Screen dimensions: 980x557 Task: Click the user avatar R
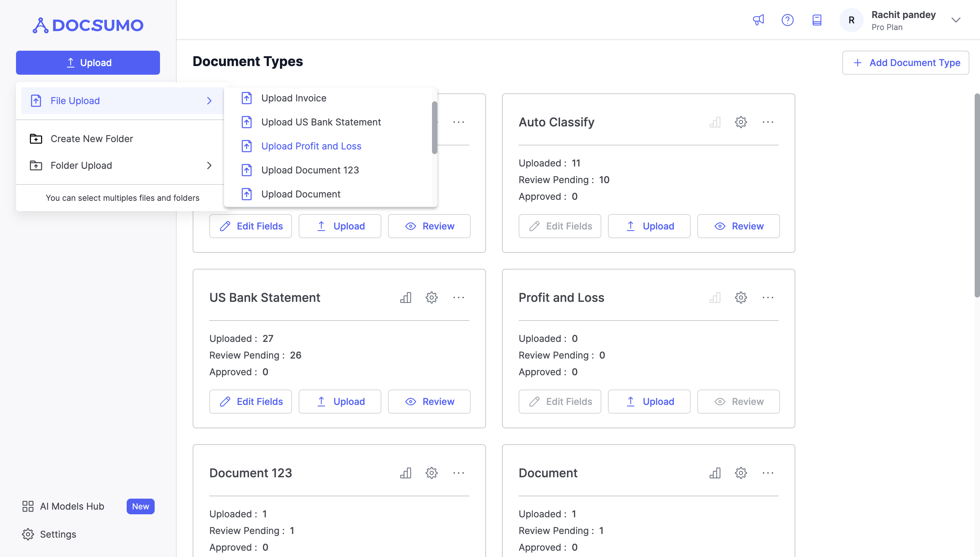coord(851,20)
